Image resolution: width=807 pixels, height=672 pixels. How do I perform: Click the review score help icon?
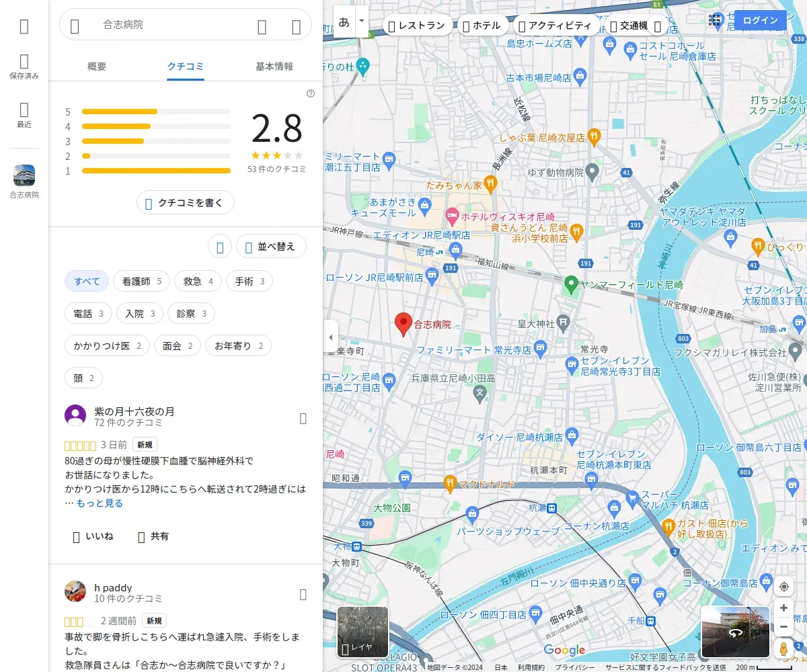(311, 93)
